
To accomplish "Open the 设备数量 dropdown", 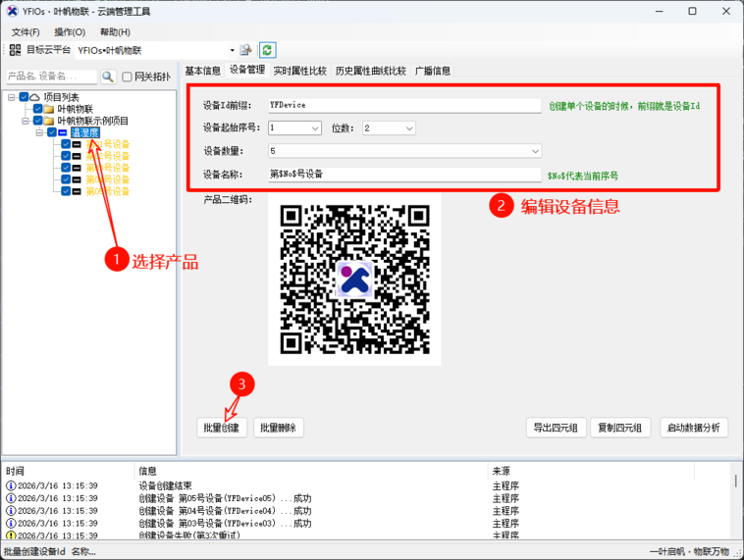I will 535,151.
